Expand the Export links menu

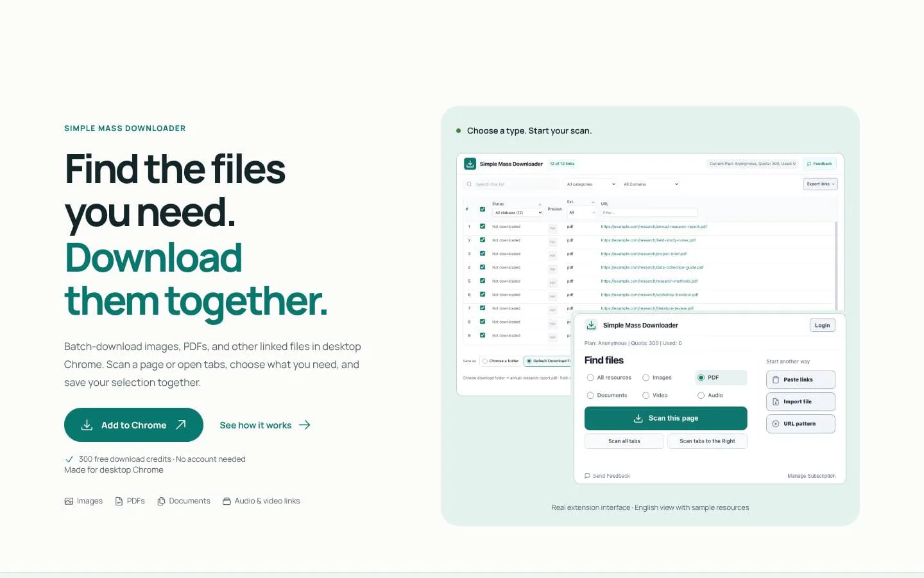click(x=821, y=184)
